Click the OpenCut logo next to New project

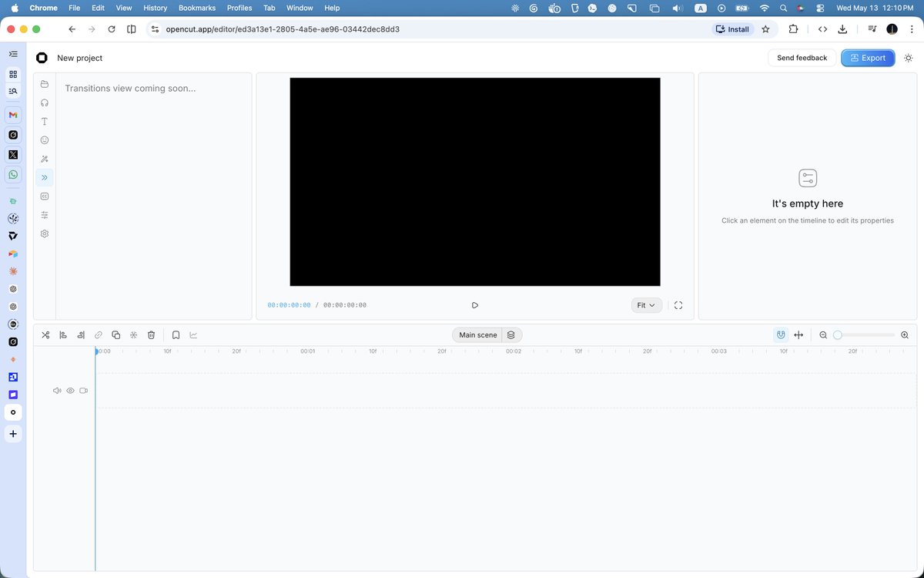pos(42,58)
